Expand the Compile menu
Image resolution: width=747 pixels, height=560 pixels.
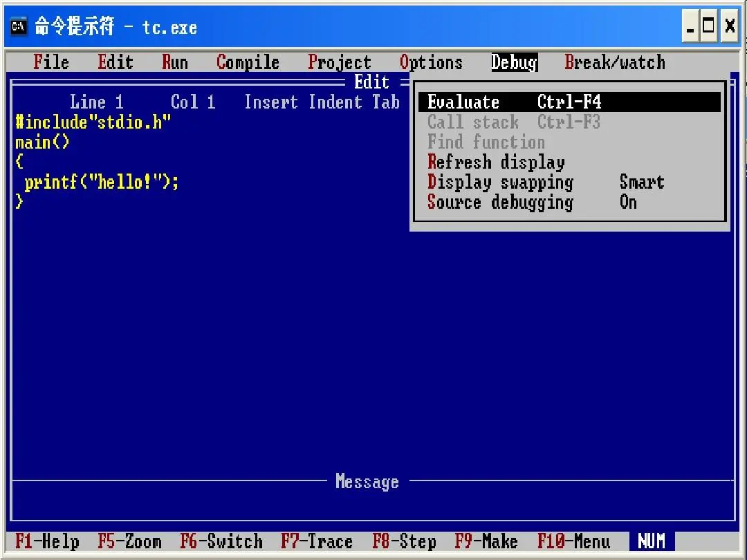point(248,62)
